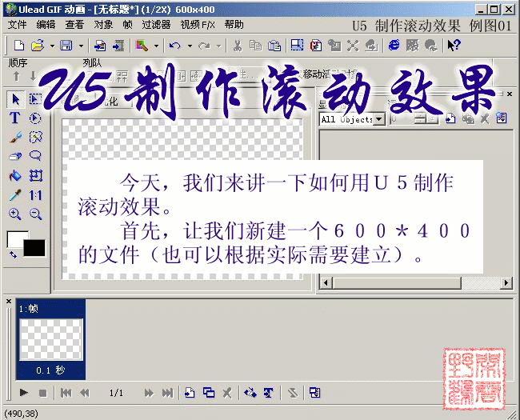Go to the last frame
Viewport: 520px width, 420px height.
[x=167, y=393]
